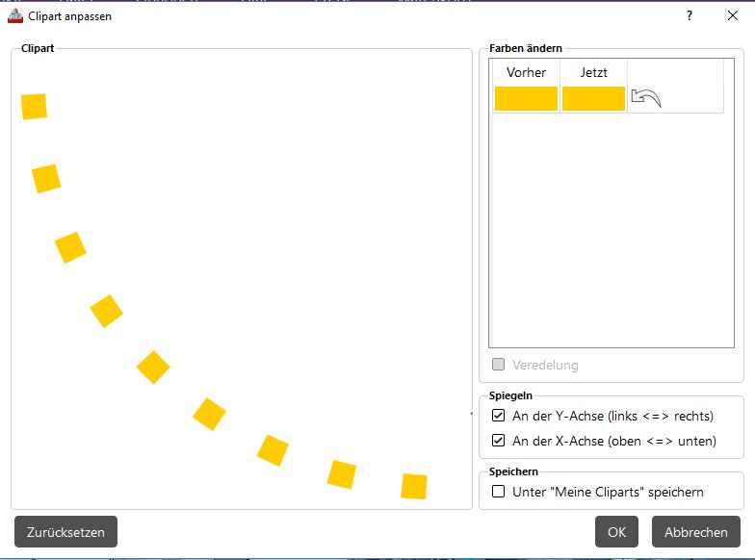Close the Clipart anpassen dialog
The height and width of the screenshot is (560, 755).
(x=733, y=16)
